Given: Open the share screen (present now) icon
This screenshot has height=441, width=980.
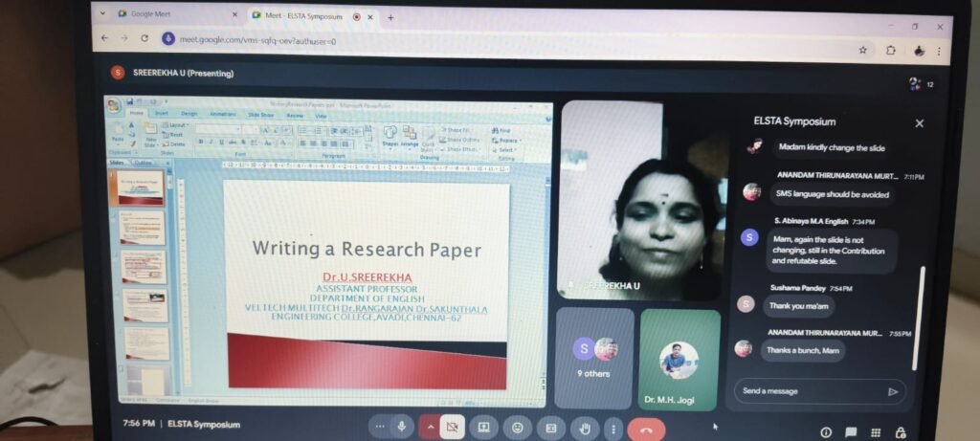Looking at the screenshot, I should tap(483, 427).
